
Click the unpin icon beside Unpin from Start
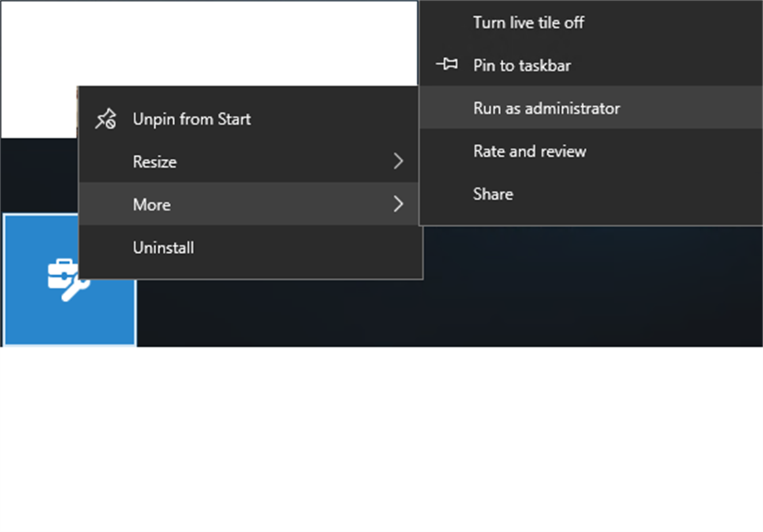(106, 118)
